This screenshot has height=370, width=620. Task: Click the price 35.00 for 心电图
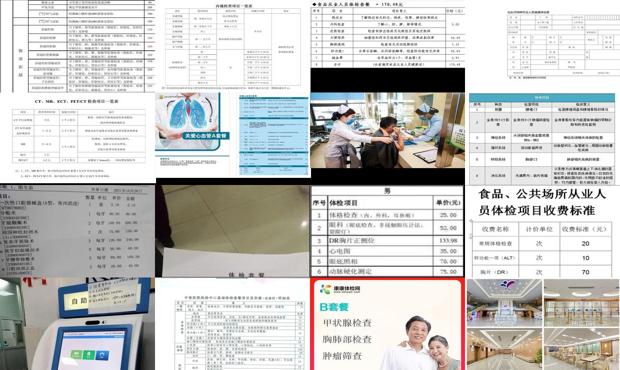pyautogui.click(x=448, y=251)
